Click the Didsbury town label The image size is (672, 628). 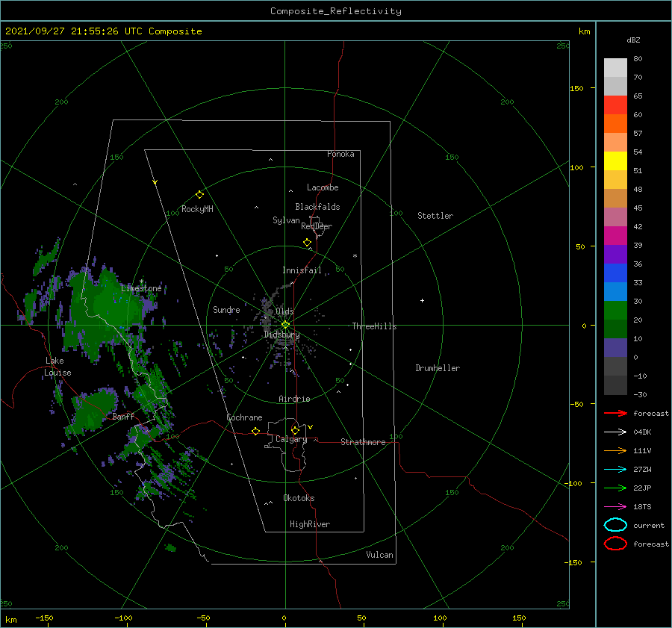(281, 335)
